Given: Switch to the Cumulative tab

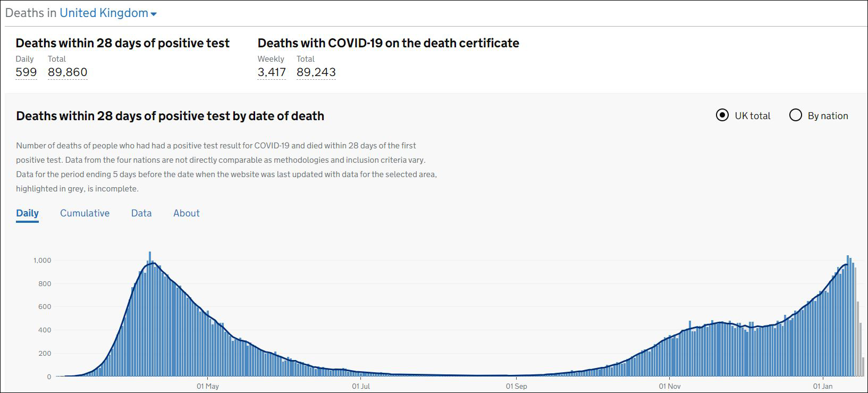Looking at the screenshot, I should pyautogui.click(x=85, y=213).
